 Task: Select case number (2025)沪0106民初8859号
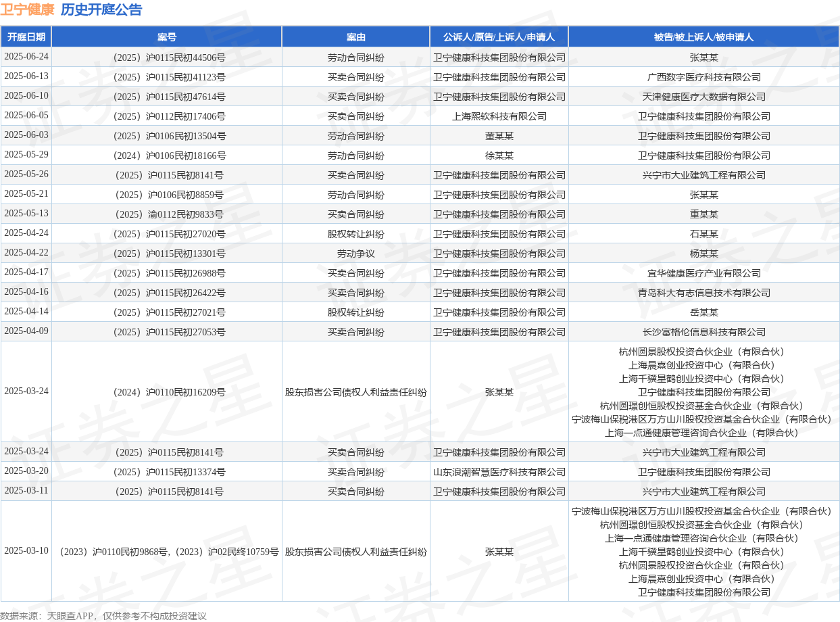point(167,195)
